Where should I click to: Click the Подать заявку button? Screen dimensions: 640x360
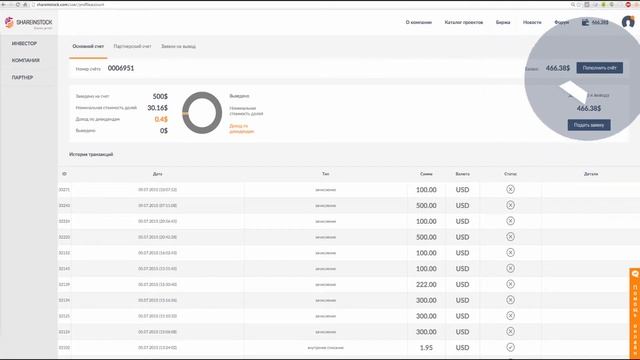point(589,125)
